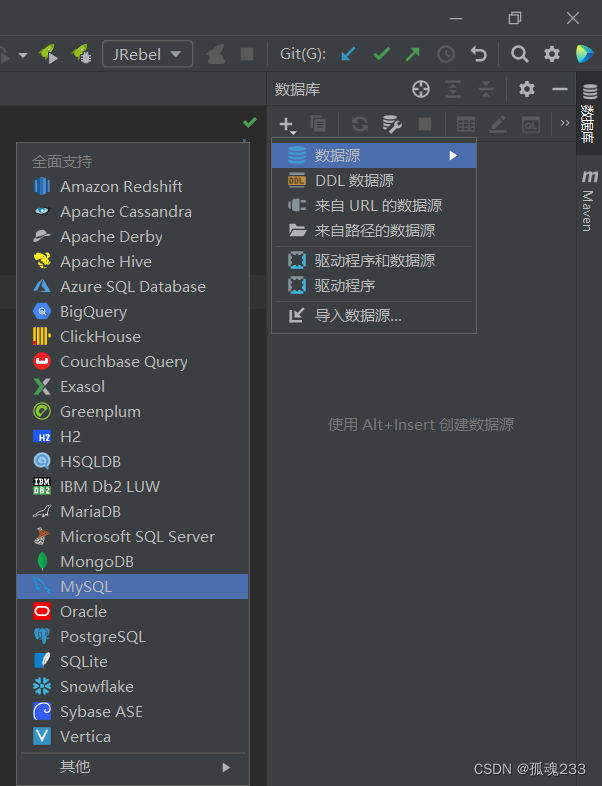Open Git history clock icon
This screenshot has width=602, height=786.
click(446, 54)
